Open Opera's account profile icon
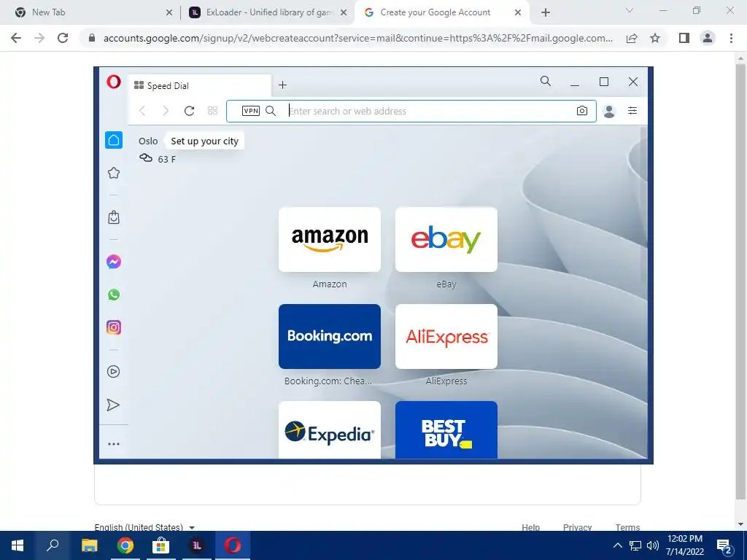The image size is (747, 560). pos(609,111)
